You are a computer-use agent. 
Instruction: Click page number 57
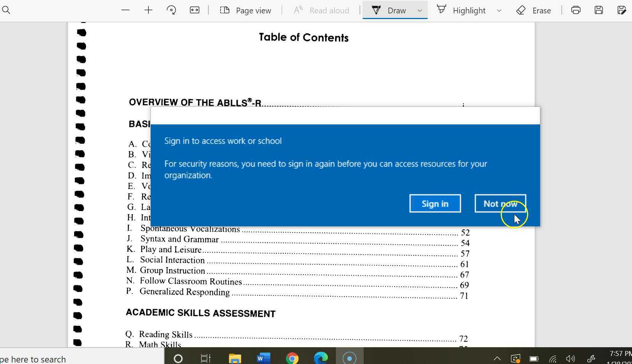pyautogui.click(x=465, y=254)
